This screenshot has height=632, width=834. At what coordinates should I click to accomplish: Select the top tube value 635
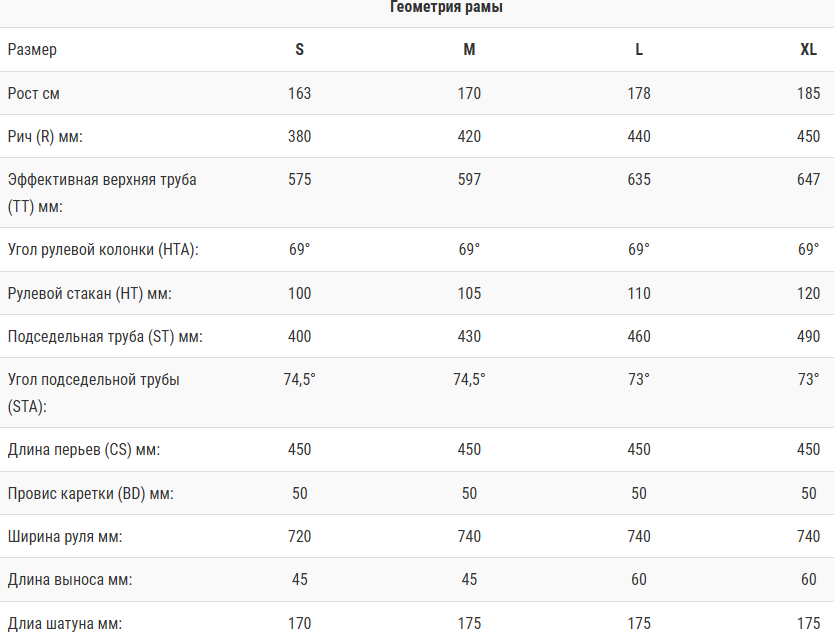point(639,180)
